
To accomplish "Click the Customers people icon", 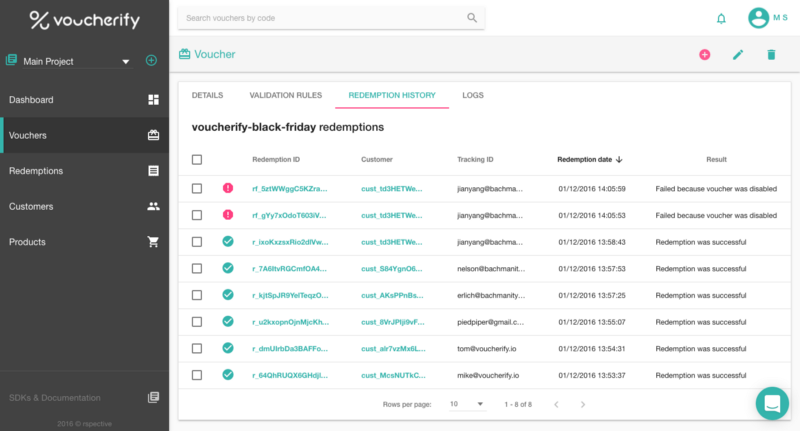I will click(x=153, y=206).
